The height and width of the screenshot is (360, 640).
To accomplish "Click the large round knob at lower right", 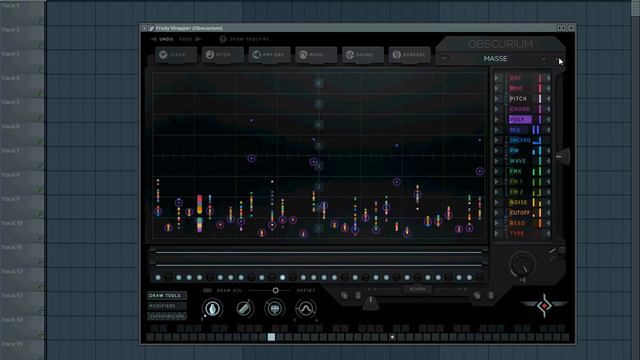I will (522, 264).
